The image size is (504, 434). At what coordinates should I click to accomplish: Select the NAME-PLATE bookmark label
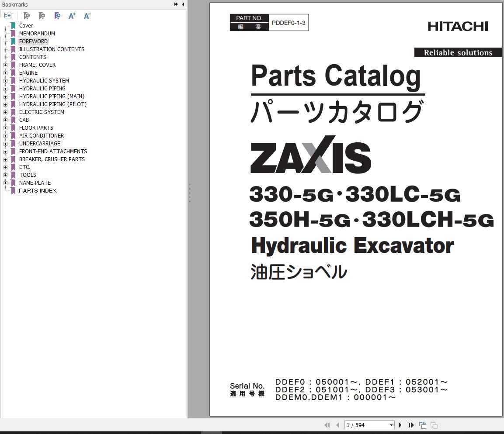tap(35, 183)
